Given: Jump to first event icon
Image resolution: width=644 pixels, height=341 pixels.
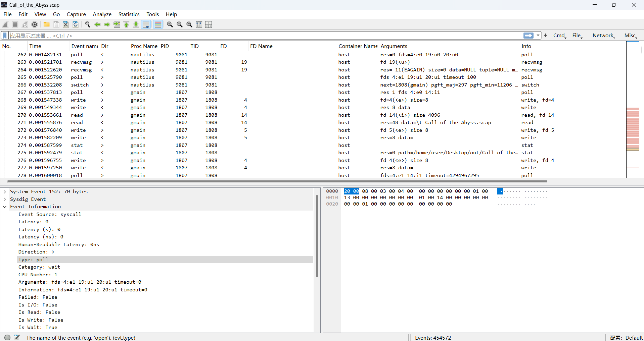Looking at the screenshot, I should [x=127, y=24].
